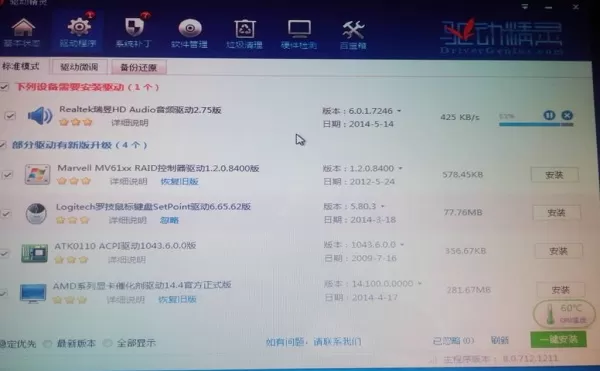Open 详细说明 for Marvell RAID driver
This screenshot has width=600, height=371.
point(128,181)
